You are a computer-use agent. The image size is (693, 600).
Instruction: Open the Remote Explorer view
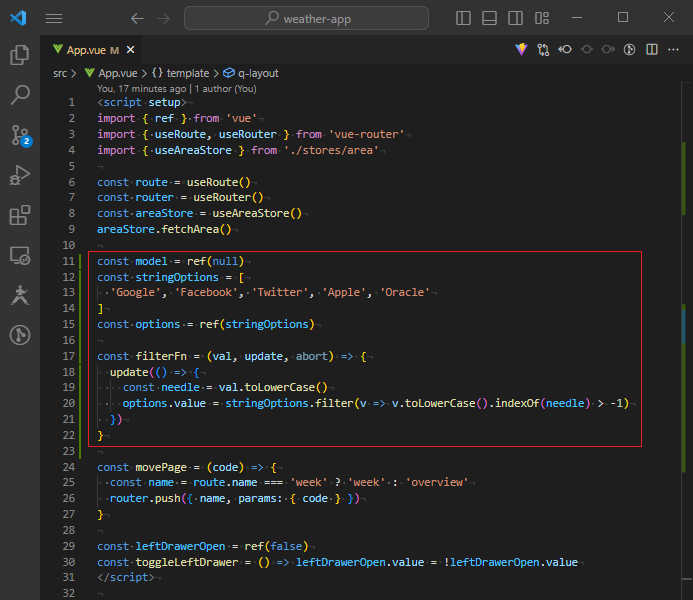19,255
